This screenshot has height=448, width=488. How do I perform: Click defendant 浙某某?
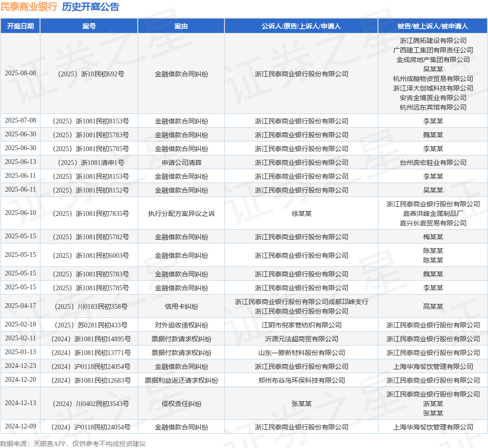click(433, 404)
